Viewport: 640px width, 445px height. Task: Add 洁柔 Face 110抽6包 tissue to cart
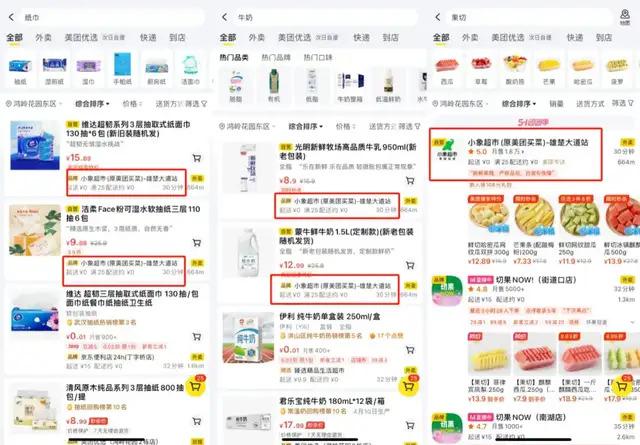197,243
